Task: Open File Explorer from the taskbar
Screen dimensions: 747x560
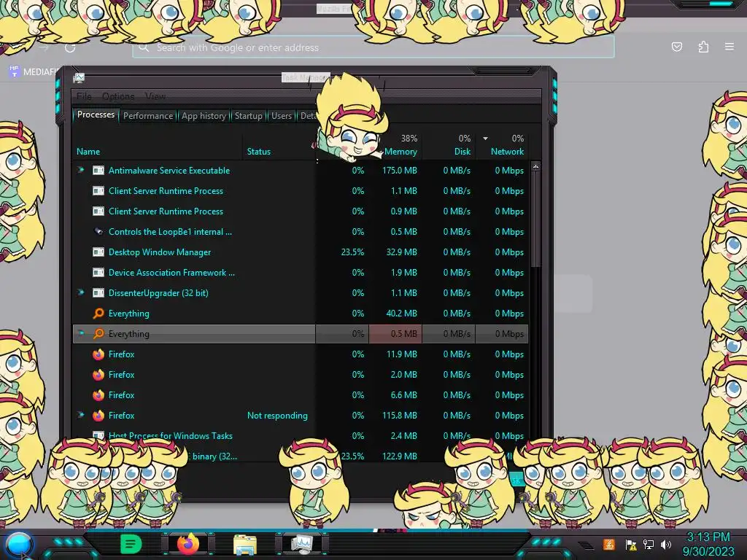Action: 245,545
